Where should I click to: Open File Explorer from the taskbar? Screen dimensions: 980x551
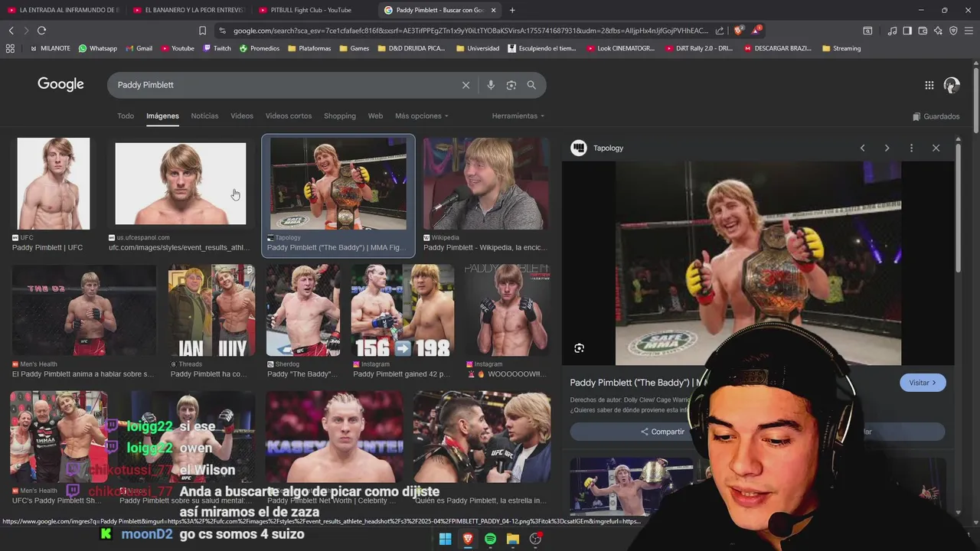[x=513, y=539]
